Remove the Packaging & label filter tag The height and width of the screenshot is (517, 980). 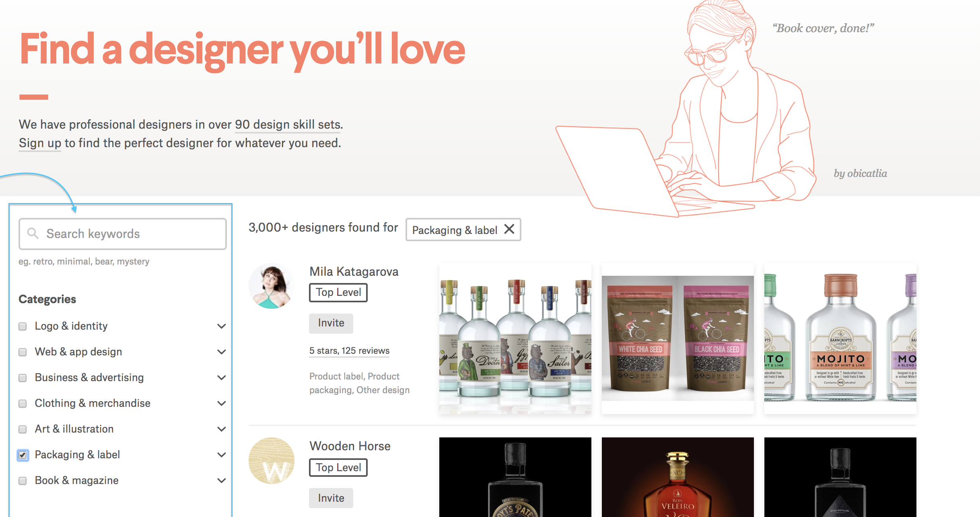509,229
